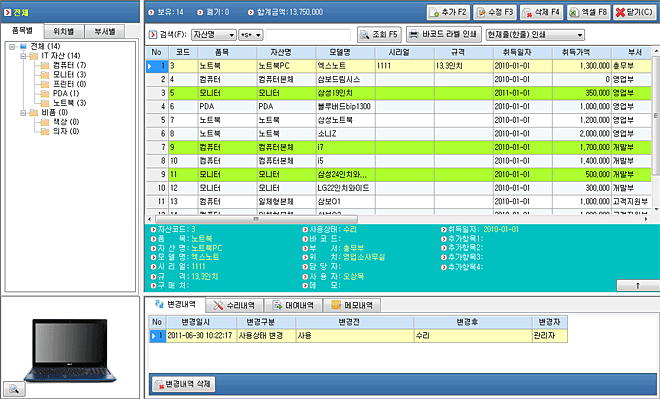The image size is (660, 399).
Task: Collapse the 비품 (0) tree node
Action: click(23, 113)
